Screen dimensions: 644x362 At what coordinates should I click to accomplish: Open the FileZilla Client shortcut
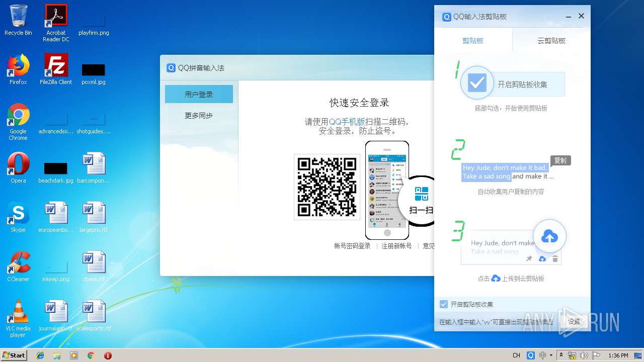(56, 69)
